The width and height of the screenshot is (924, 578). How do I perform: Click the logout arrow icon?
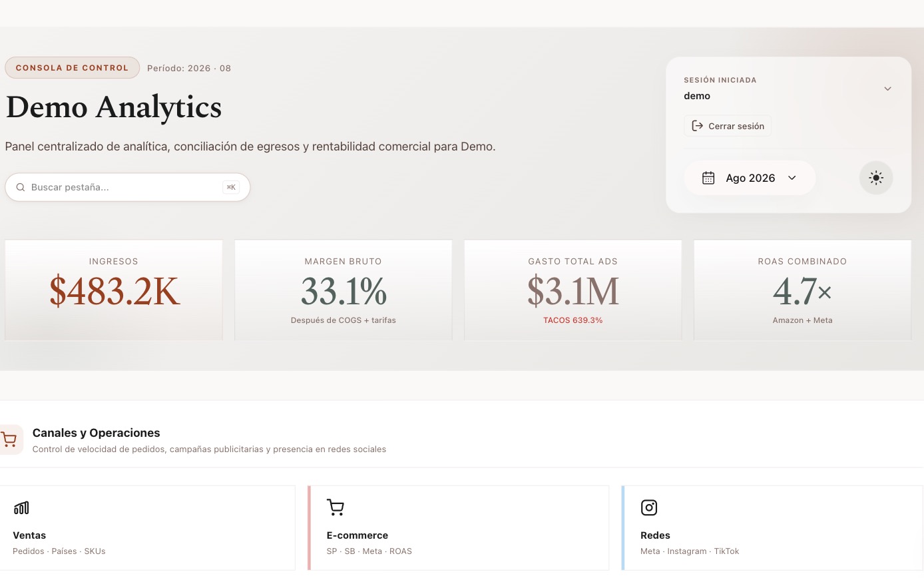click(698, 126)
